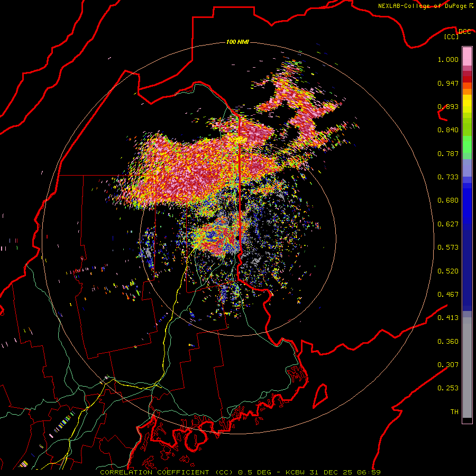Click the 0.413 scale value
The width and height of the screenshot is (476, 476).
448,318
